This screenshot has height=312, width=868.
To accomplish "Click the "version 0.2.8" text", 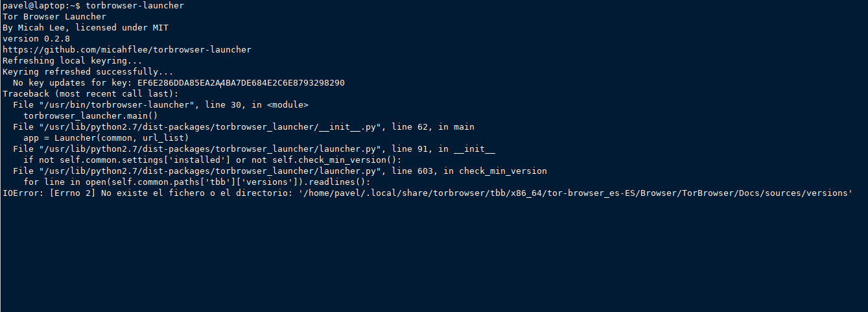I will coord(36,38).
